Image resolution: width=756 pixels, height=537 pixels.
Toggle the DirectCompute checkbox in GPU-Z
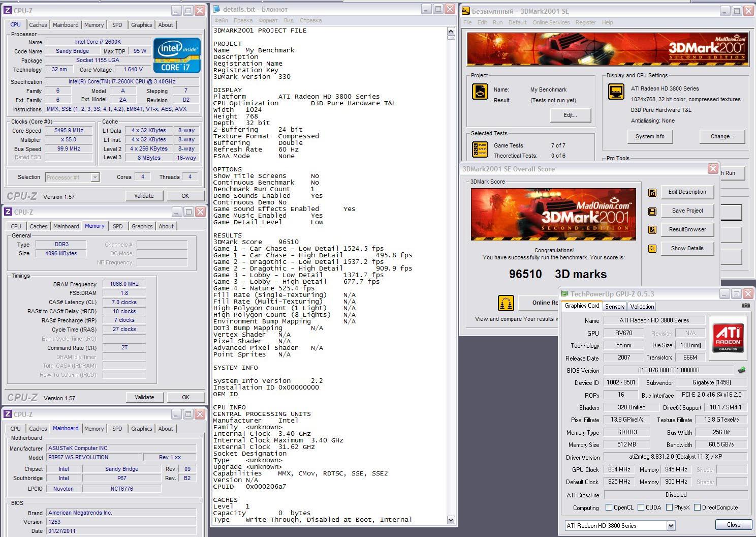tap(697, 508)
